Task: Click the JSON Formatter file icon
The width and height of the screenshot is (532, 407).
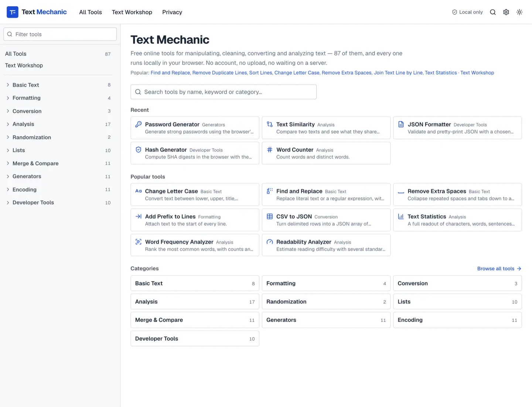Action: click(401, 124)
